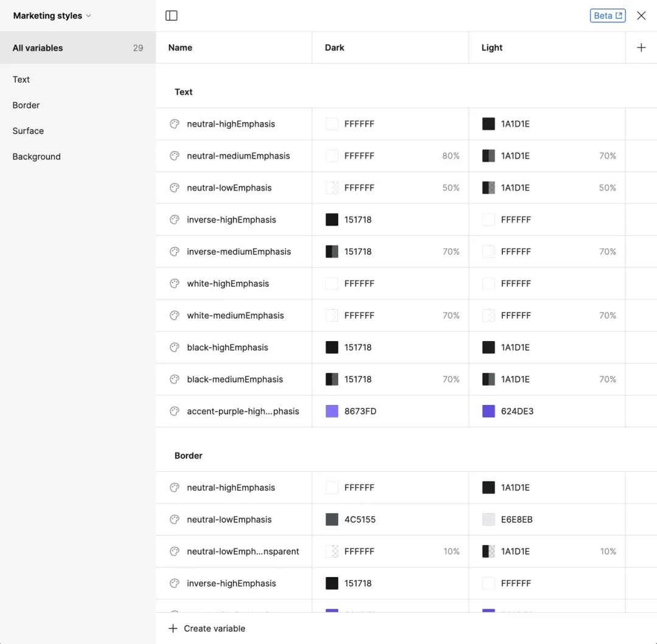Open the Surface variables group
This screenshot has width=657, height=644.
tap(28, 131)
